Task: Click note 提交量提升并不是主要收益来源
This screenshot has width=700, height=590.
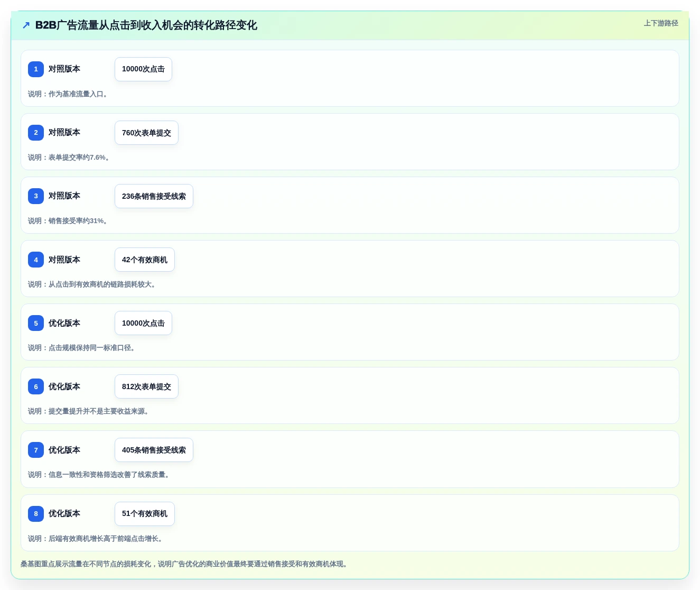Action: (89, 411)
